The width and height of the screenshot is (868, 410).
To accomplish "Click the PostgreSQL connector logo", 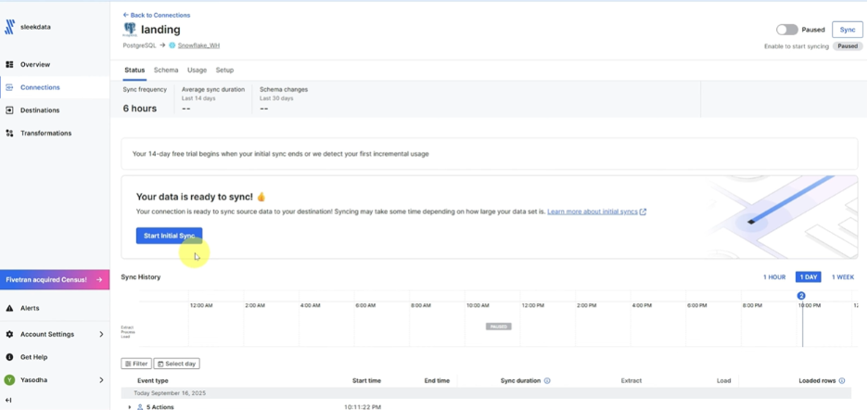I will (130, 30).
